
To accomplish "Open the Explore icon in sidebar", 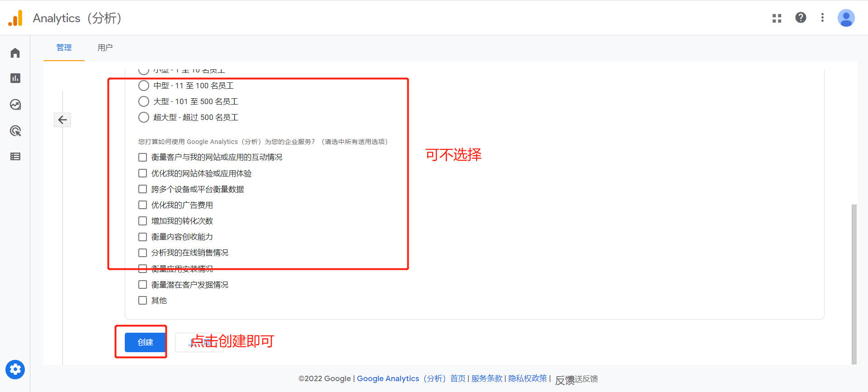I will click(15, 105).
